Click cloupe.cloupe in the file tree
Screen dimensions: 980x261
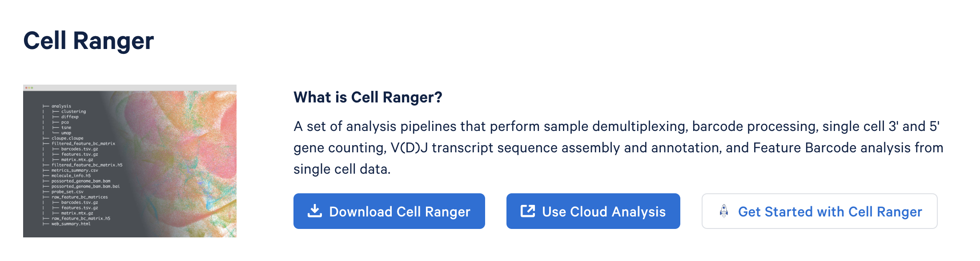click(67, 139)
